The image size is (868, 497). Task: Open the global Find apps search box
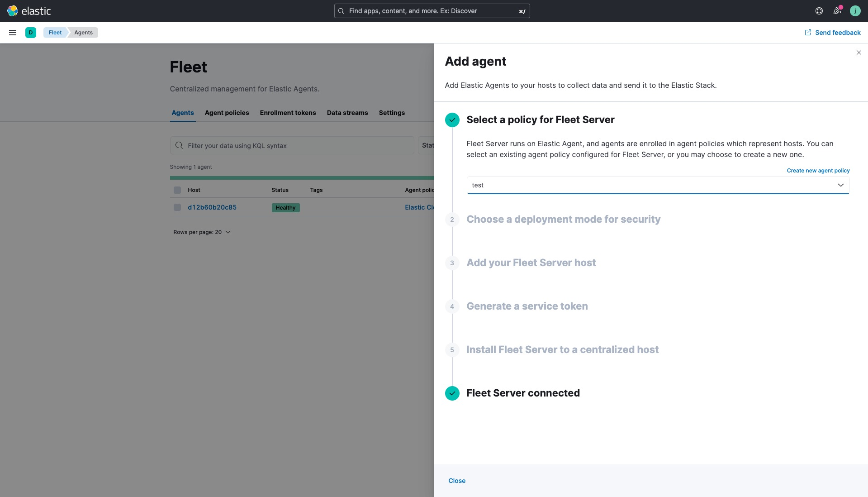tap(431, 10)
